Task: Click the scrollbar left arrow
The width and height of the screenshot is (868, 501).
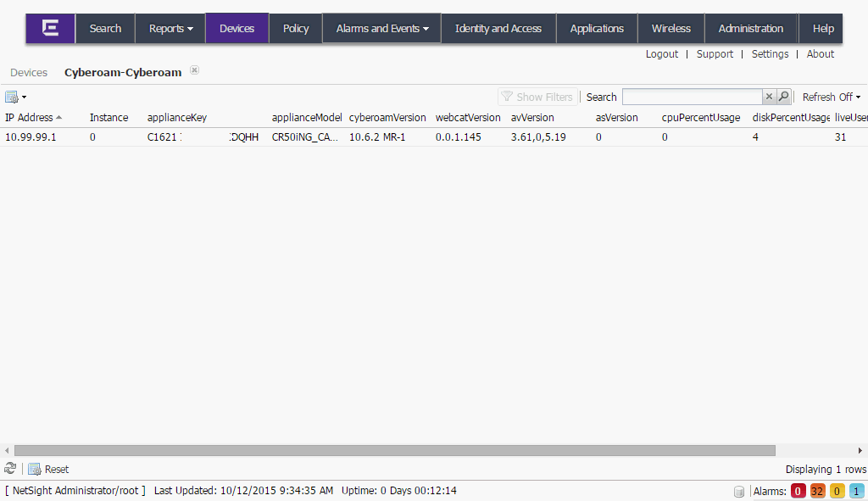Action: [7, 451]
